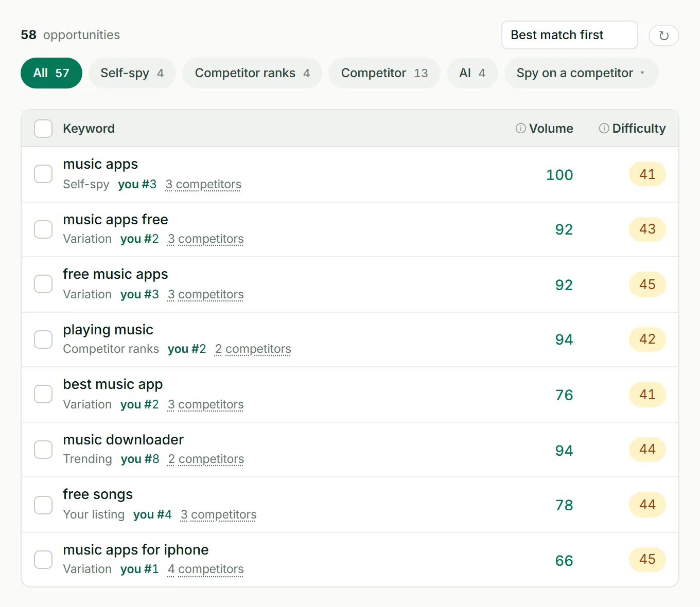Click the "music apps for iphone" keyword
Screen dimensions: 700x607
pos(136,550)
